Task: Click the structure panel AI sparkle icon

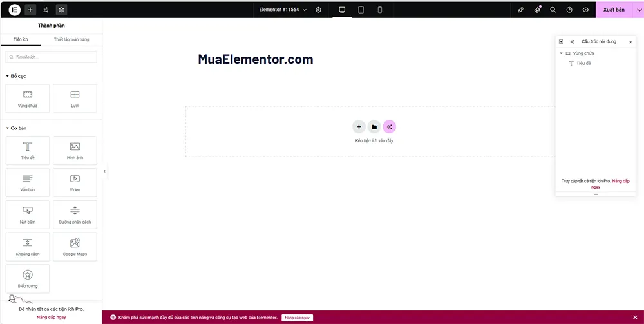Action: pos(572,41)
